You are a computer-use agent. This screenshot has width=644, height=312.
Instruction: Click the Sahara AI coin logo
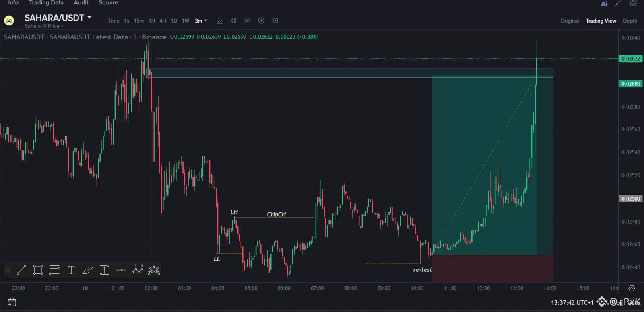[x=9, y=21]
